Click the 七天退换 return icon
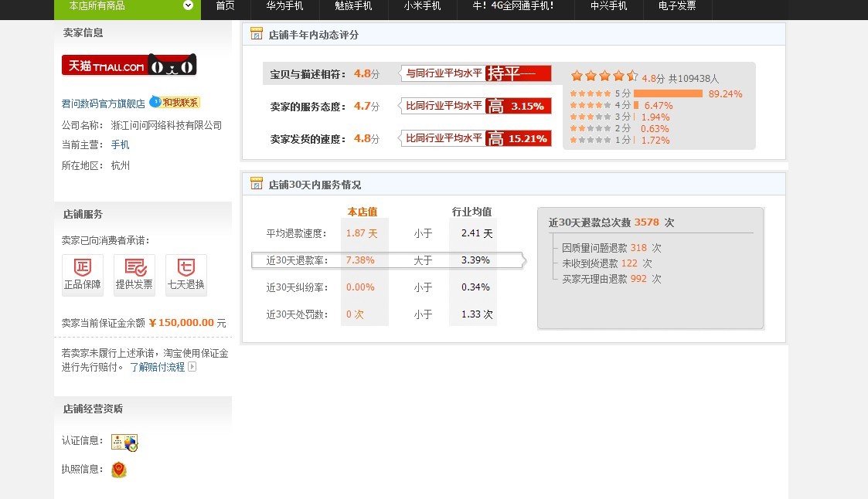 pyautogui.click(x=186, y=275)
